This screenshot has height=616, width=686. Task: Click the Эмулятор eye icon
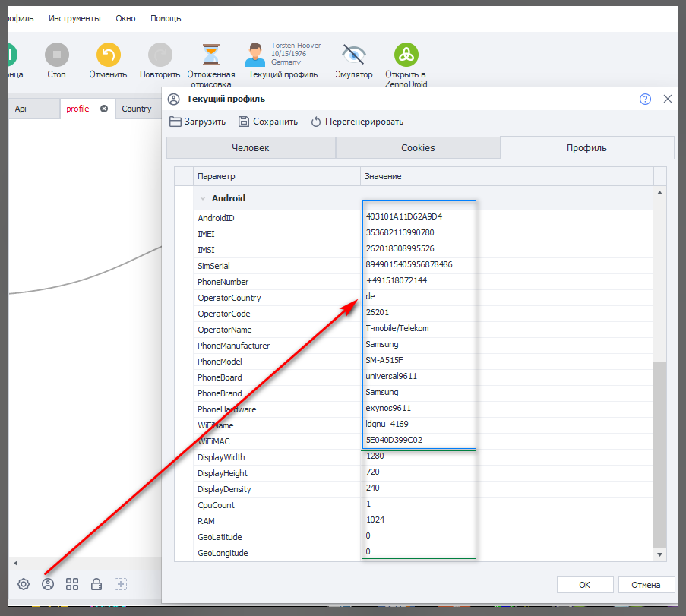click(353, 55)
